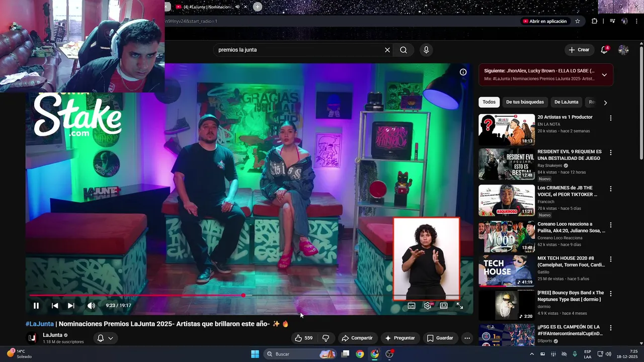Go to previous video in player
644x362 pixels.
55,306
